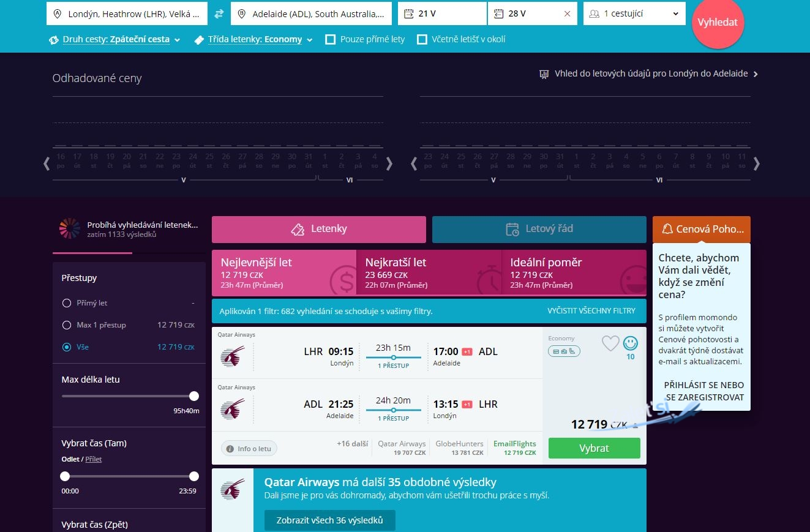Check Včetně letišť v okolí option
Image resolution: width=810 pixels, height=532 pixels.
[422, 40]
